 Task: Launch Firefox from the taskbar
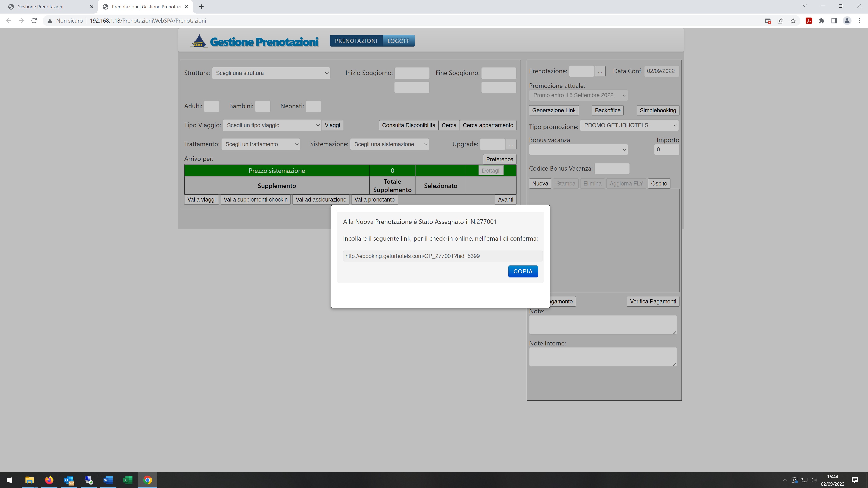[x=49, y=480]
